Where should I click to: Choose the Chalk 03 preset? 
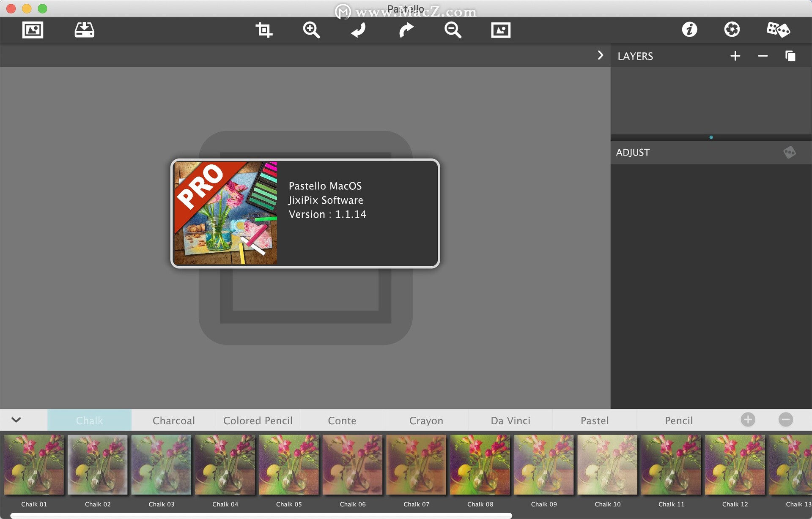point(161,465)
